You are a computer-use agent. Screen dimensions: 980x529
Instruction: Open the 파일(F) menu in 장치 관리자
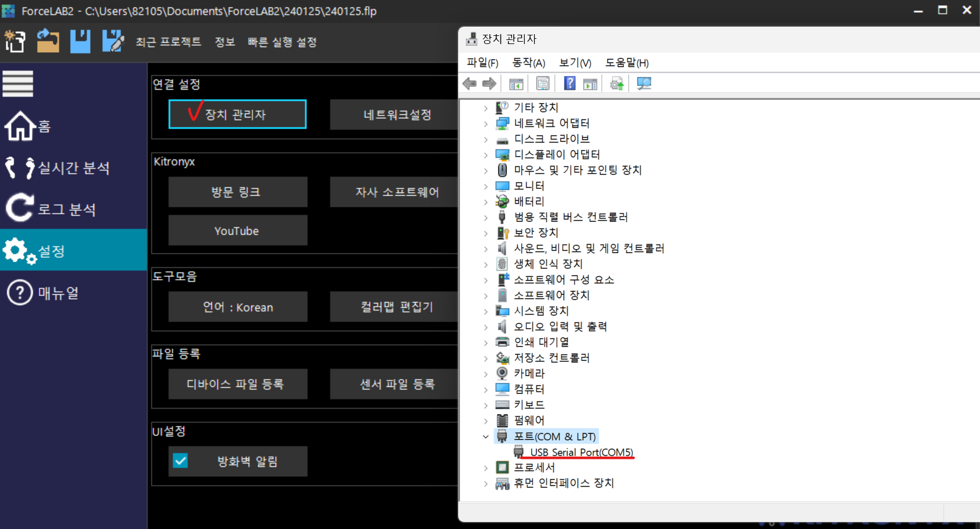pyautogui.click(x=482, y=63)
